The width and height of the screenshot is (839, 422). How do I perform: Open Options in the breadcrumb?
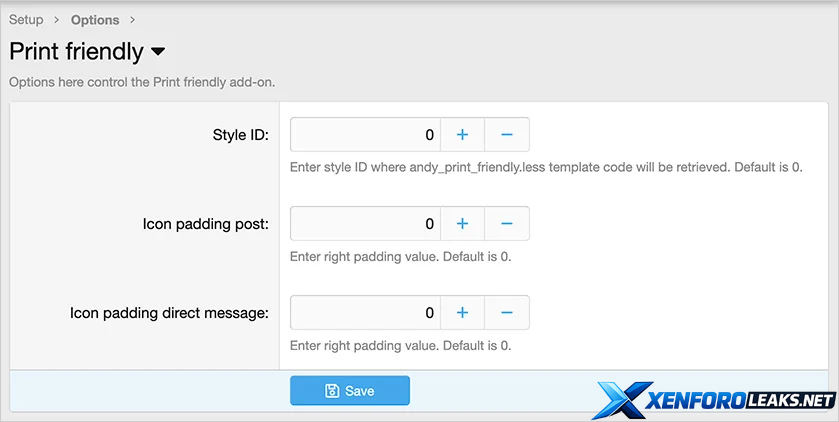click(95, 20)
